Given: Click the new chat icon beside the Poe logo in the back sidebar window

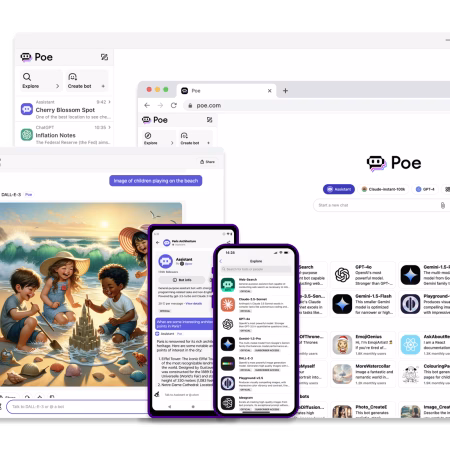Looking at the screenshot, I should (x=104, y=57).
